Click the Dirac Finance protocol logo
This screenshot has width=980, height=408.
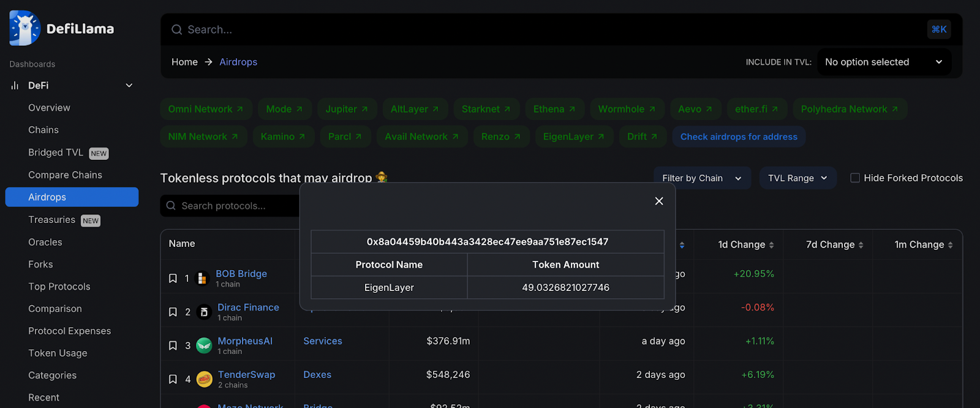tap(204, 312)
